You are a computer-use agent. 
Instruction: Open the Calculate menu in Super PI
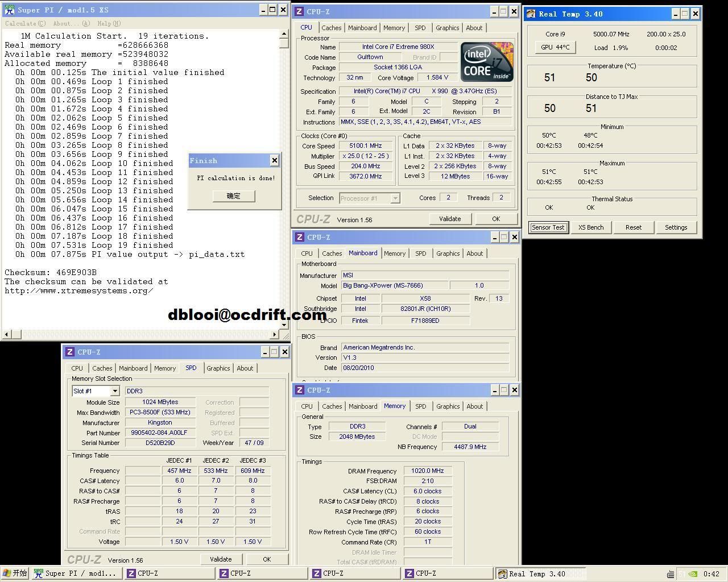[x=25, y=23]
